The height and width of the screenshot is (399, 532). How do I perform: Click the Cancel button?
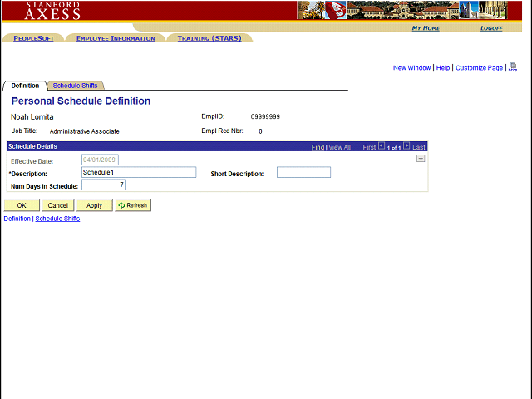[x=58, y=205]
